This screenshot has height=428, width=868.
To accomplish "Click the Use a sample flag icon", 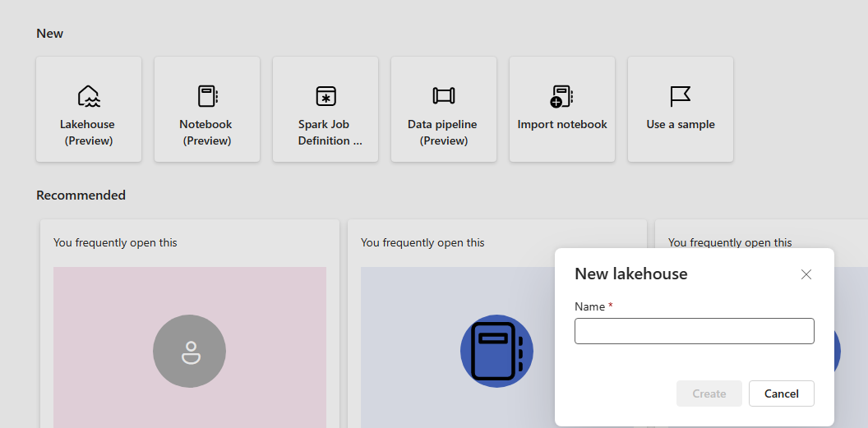I will tap(681, 96).
